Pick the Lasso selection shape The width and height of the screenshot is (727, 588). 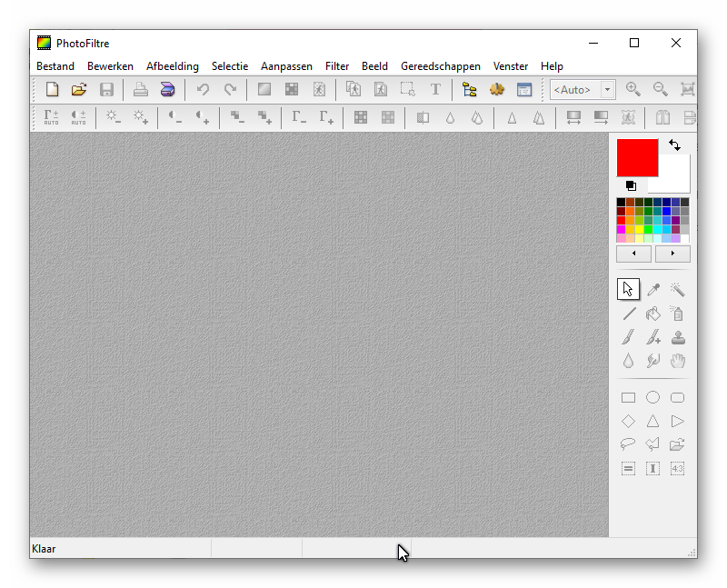(x=628, y=444)
